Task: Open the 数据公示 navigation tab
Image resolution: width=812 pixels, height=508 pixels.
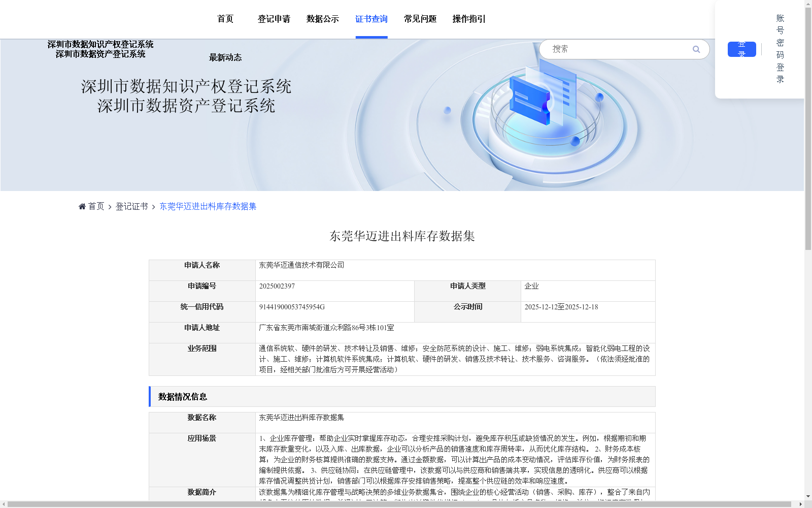Action: point(323,19)
